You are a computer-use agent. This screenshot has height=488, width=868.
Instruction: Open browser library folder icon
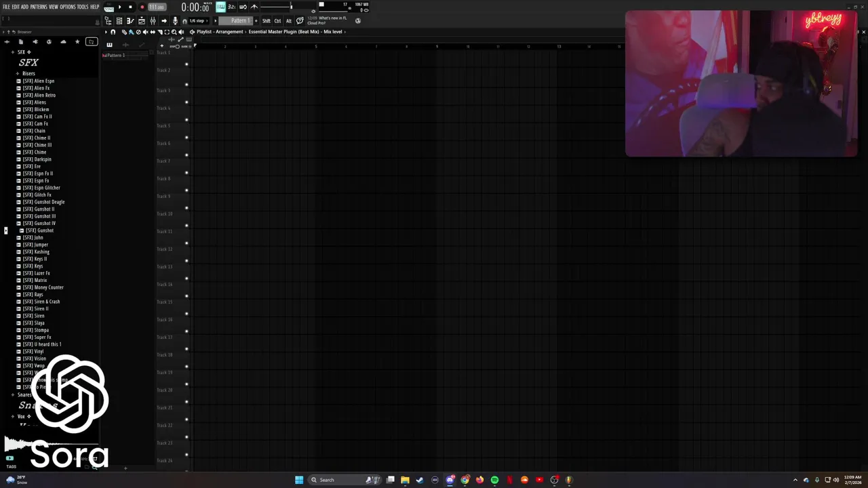point(91,41)
